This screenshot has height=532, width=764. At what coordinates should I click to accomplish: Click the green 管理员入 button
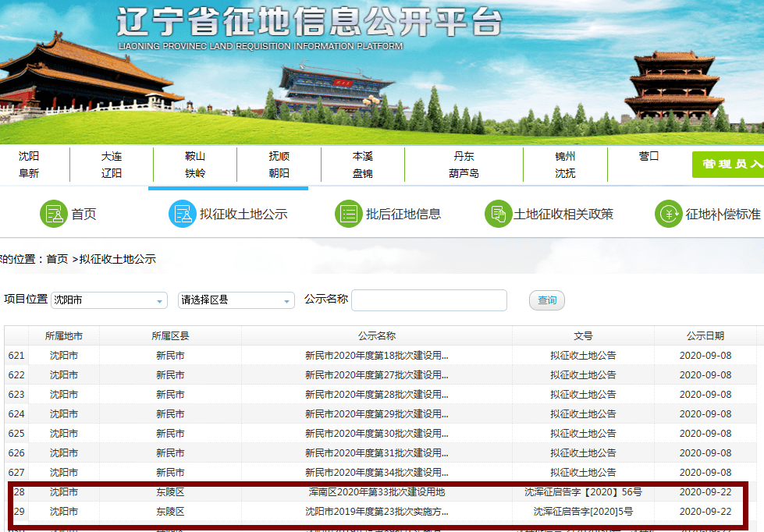(727, 165)
